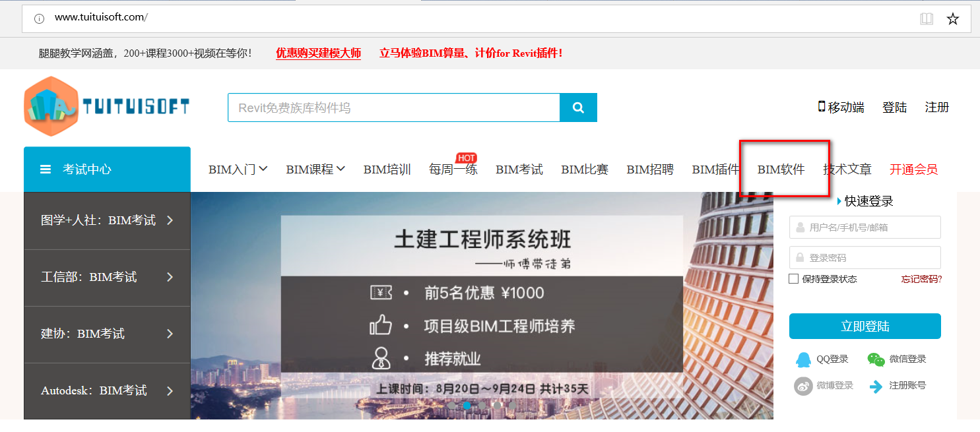Click the WeChat login icon

[876, 359]
